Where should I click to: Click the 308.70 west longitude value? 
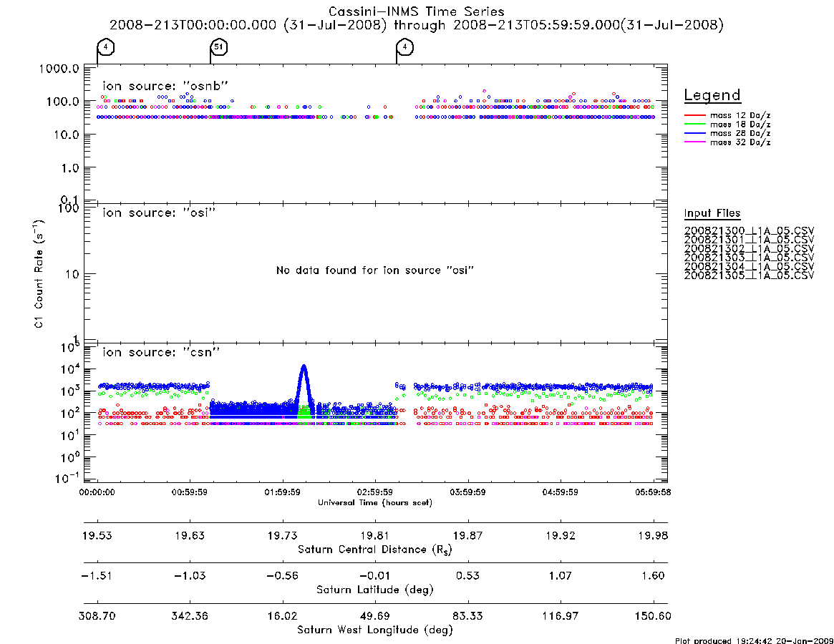click(97, 616)
